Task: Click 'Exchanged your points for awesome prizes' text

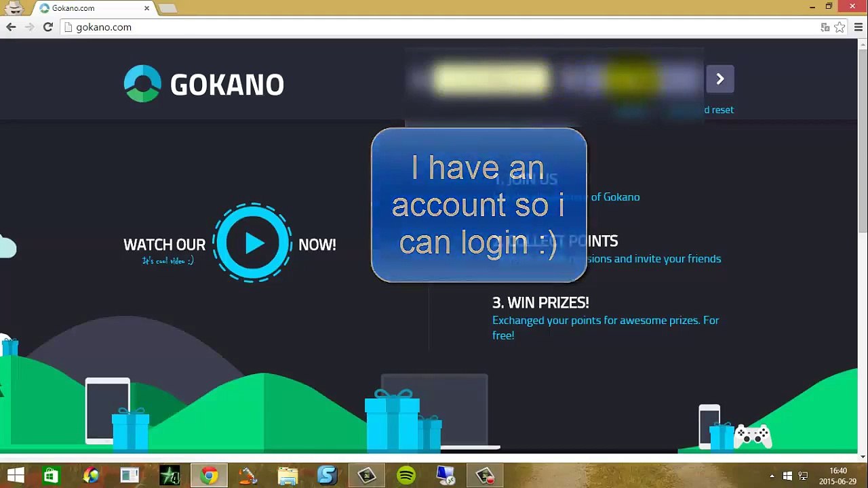Action: (x=606, y=327)
